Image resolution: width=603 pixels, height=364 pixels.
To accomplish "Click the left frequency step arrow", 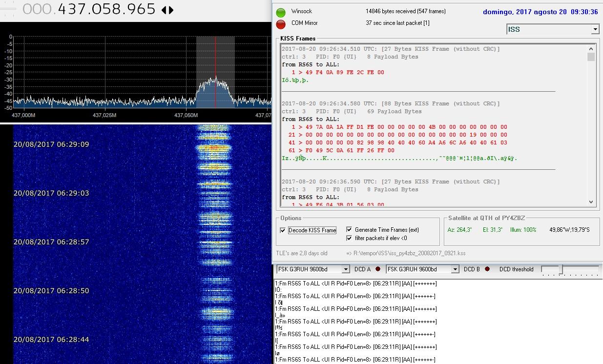I will [x=164, y=10].
